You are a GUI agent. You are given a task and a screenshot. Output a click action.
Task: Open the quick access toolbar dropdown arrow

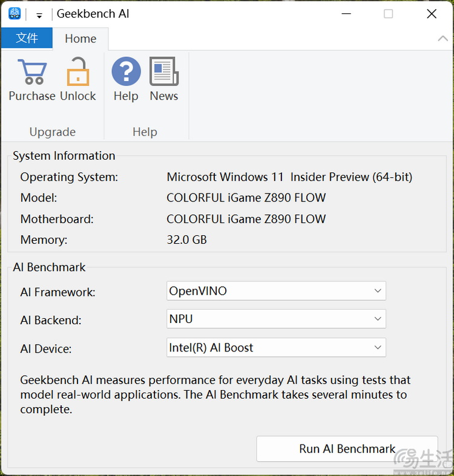[39, 16]
